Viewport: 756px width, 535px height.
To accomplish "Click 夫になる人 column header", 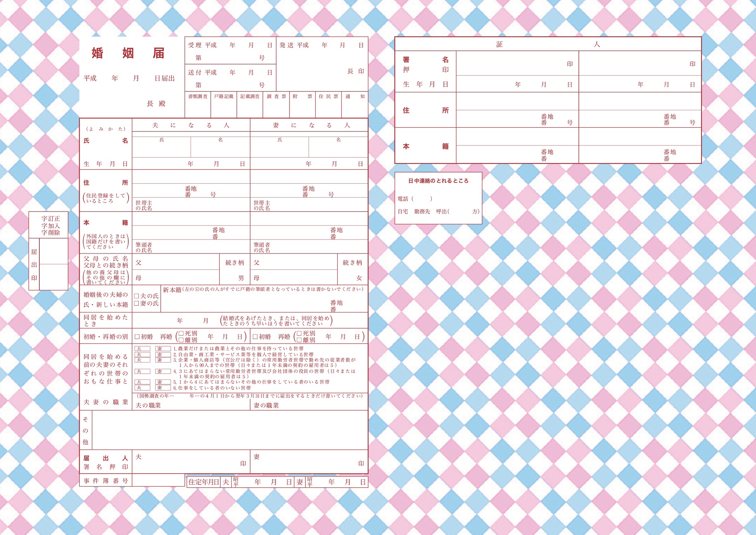I will [x=191, y=125].
